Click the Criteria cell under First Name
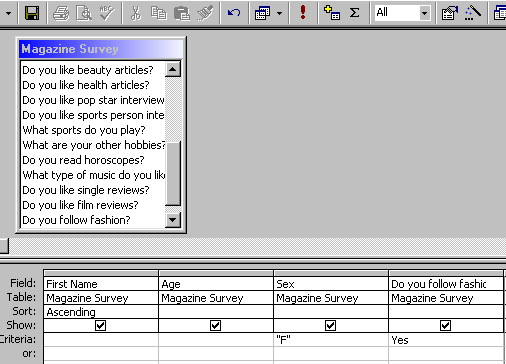Screen dimensions: 506x364 [101, 340]
